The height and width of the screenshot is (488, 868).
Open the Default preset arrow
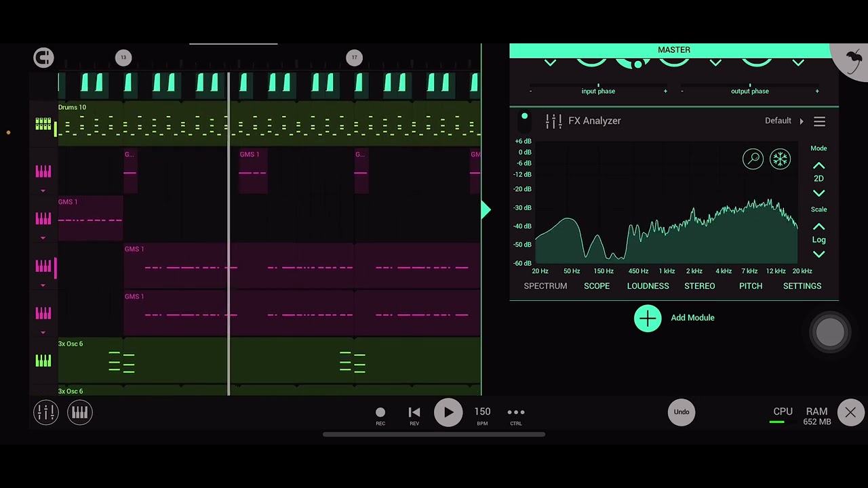click(x=802, y=121)
